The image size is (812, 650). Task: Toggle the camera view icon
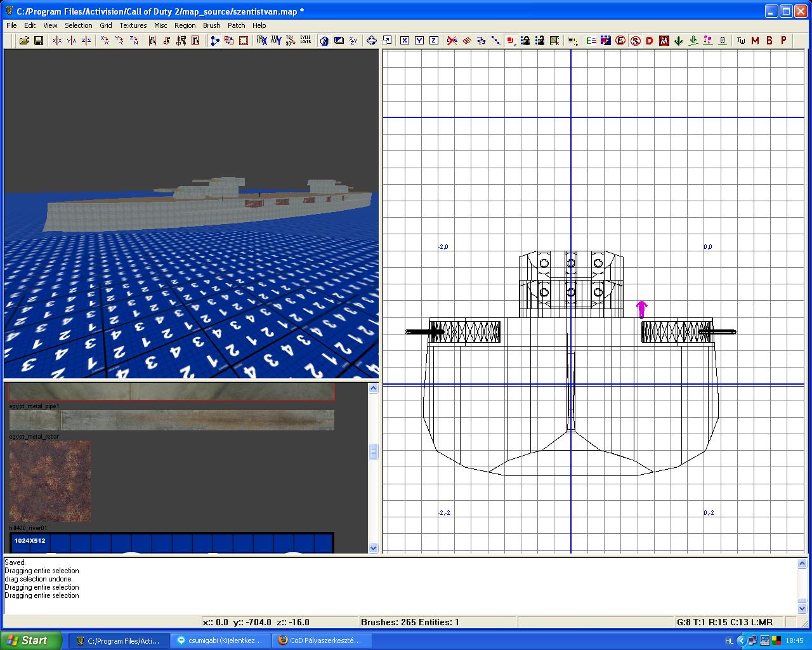point(325,41)
